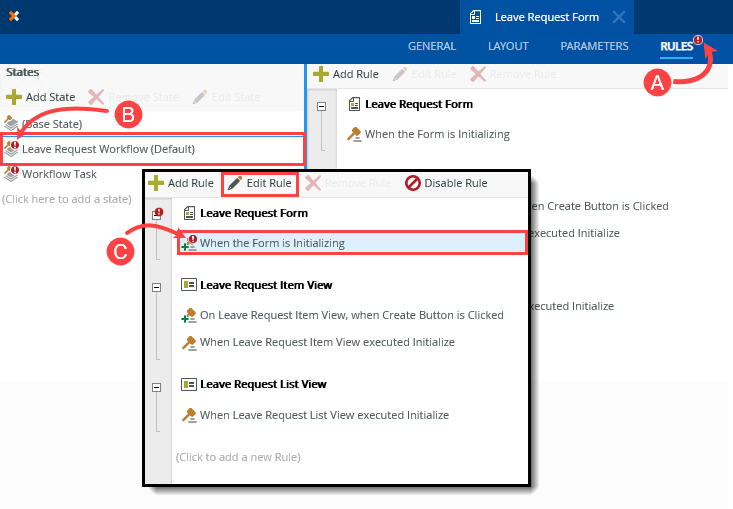Switch to the GENERAL tab
The width and height of the screenshot is (733, 509).
(x=432, y=46)
